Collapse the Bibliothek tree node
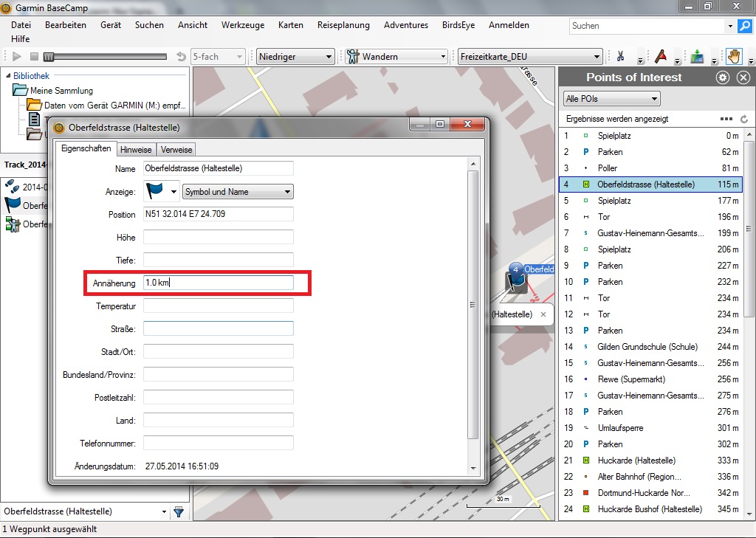The width and height of the screenshot is (756, 538). coord(8,76)
